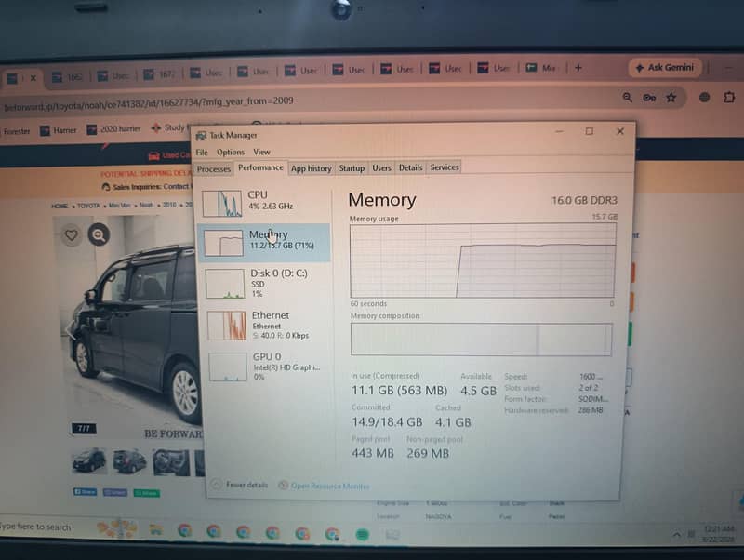Screen dimensions: 744x560
Task: Click the green share button under photos
Action: [147, 493]
